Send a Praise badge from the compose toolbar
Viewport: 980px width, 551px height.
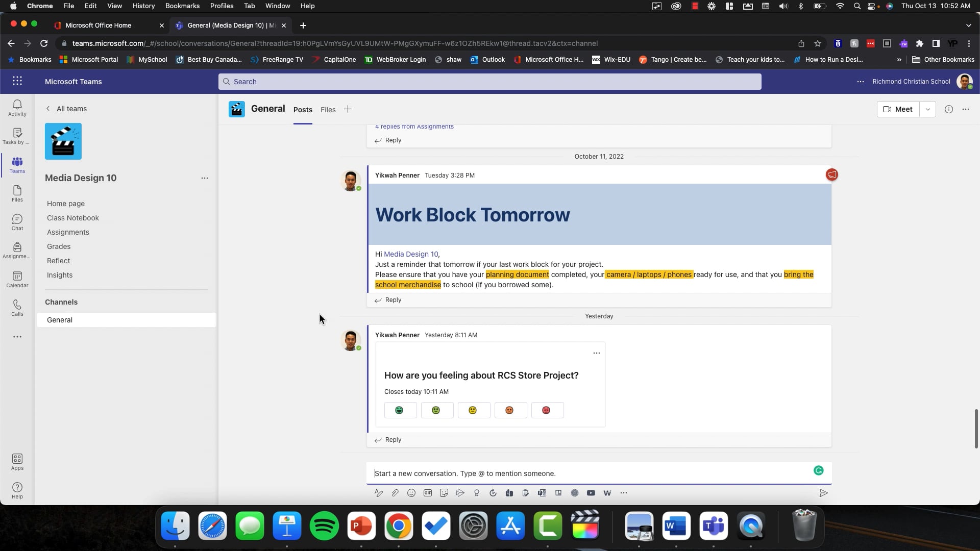477,493
